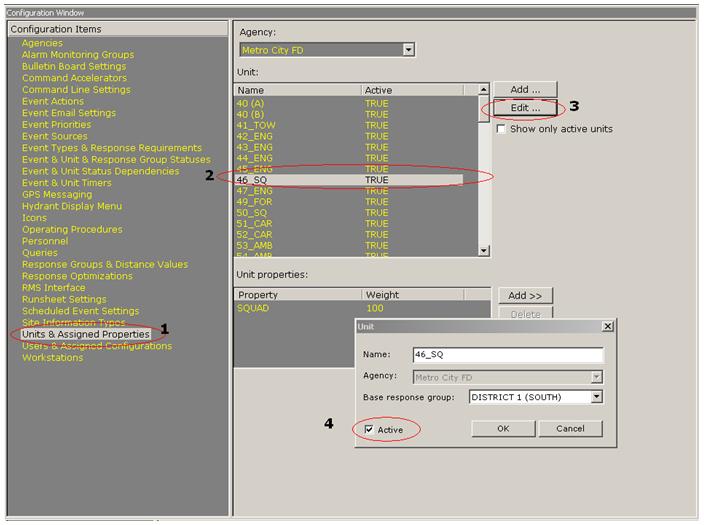Click Add >> for unit properties
Screen dimensions: 704x525
click(x=525, y=296)
